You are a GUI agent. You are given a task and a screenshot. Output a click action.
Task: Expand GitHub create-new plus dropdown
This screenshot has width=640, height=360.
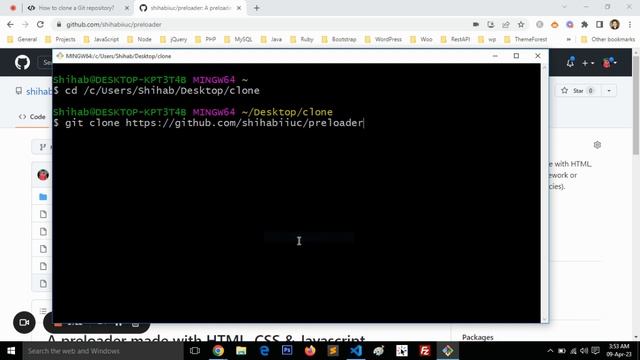[588, 63]
